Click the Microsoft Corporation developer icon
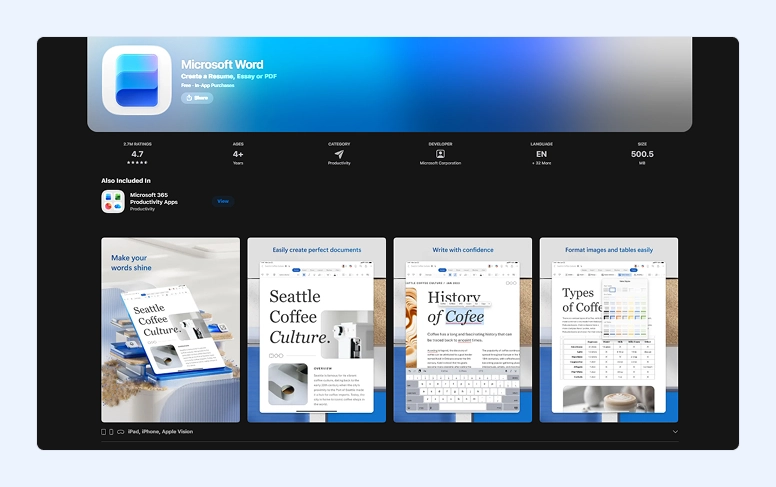The height and width of the screenshot is (487, 776). pyautogui.click(x=440, y=154)
